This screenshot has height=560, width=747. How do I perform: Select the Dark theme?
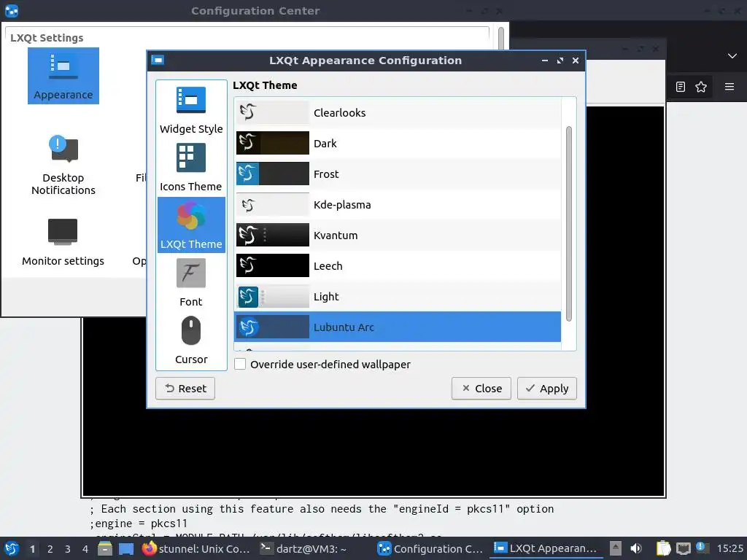click(x=398, y=144)
